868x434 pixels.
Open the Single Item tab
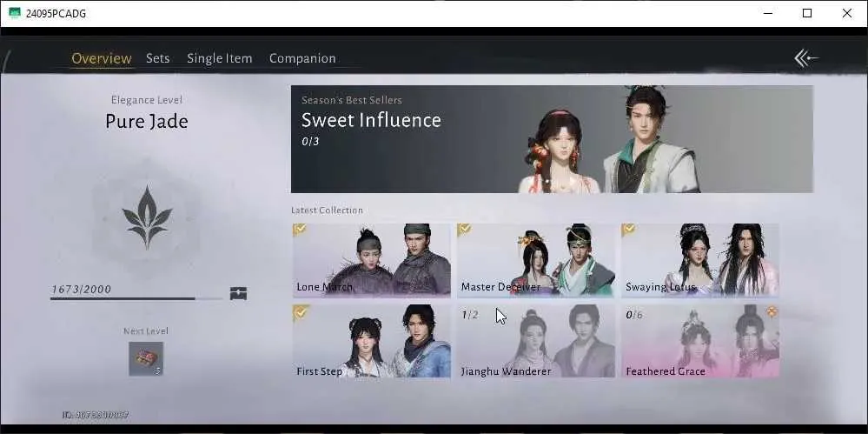point(219,58)
